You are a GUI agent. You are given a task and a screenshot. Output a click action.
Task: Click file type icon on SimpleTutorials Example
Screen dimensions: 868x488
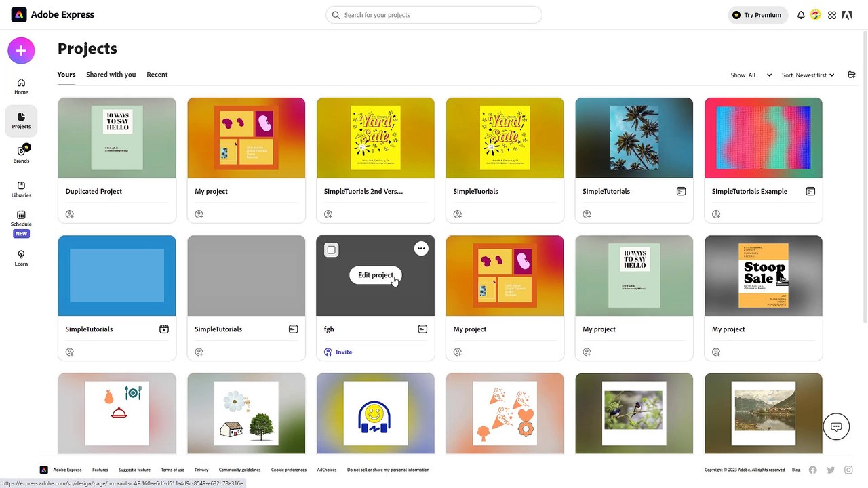pos(810,192)
